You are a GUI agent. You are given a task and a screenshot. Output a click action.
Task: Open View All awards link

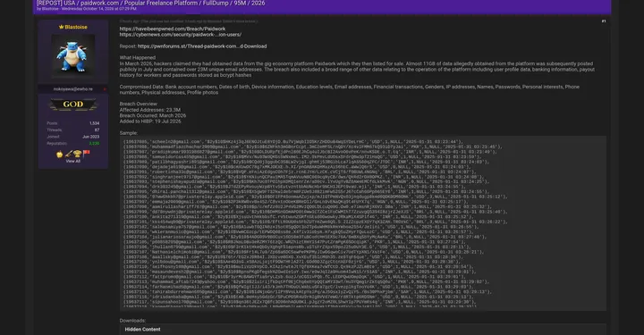[73, 161]
